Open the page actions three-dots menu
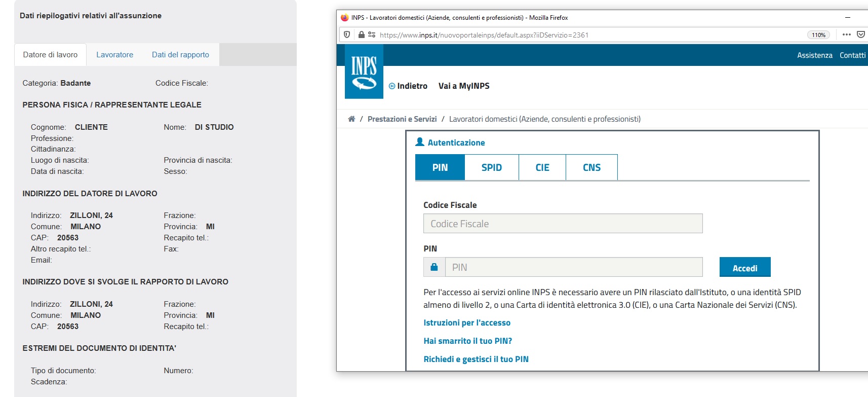 point(847,34)
